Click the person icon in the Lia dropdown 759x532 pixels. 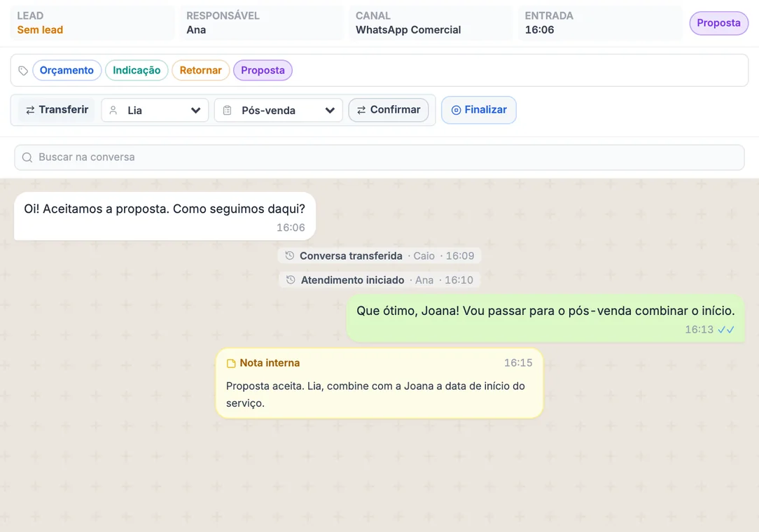[113, 111]
